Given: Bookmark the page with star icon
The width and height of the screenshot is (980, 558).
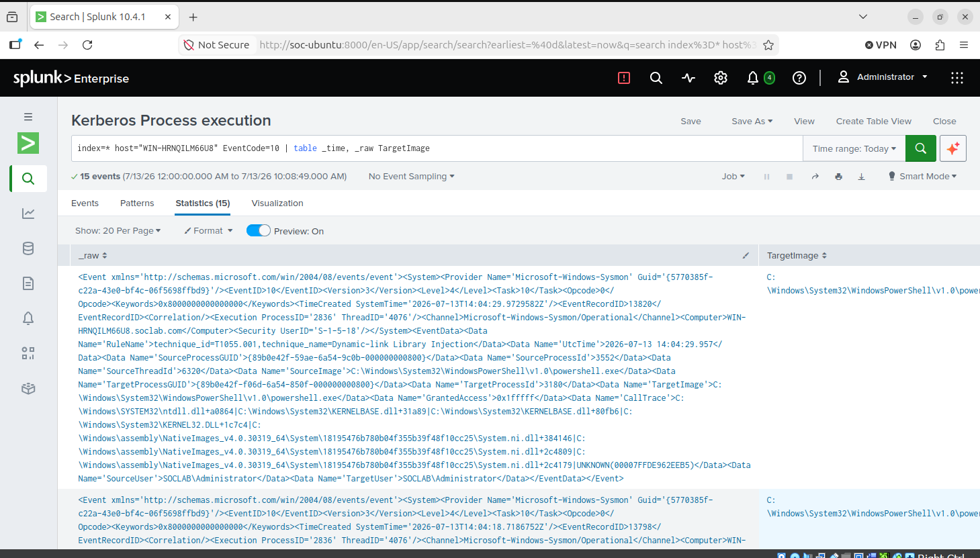Looking at the screenshot, I should tap(768, 45).
